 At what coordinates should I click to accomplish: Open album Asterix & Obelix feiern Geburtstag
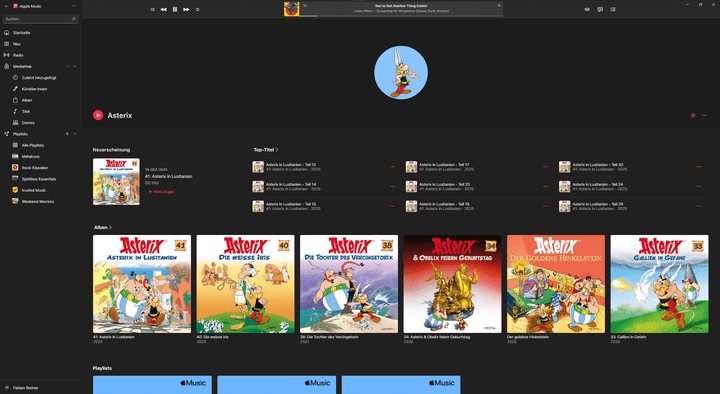tap(452, 284)
